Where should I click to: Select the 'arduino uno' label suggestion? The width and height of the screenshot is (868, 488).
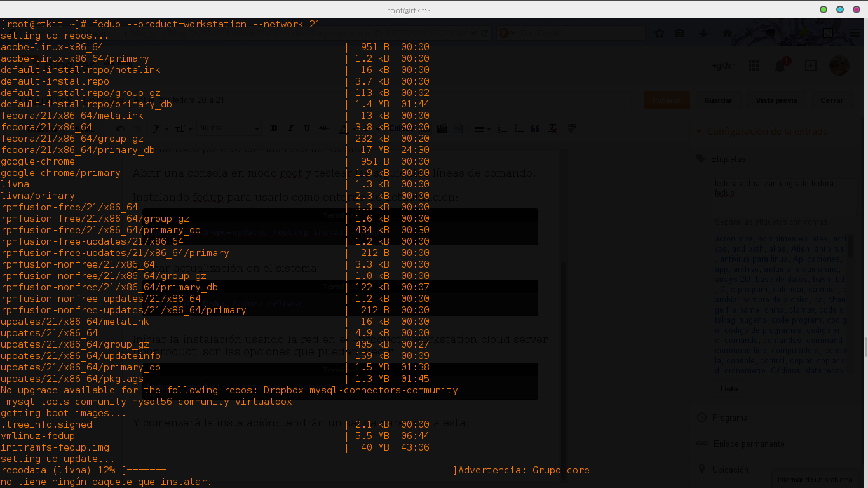tap(818, 269)
